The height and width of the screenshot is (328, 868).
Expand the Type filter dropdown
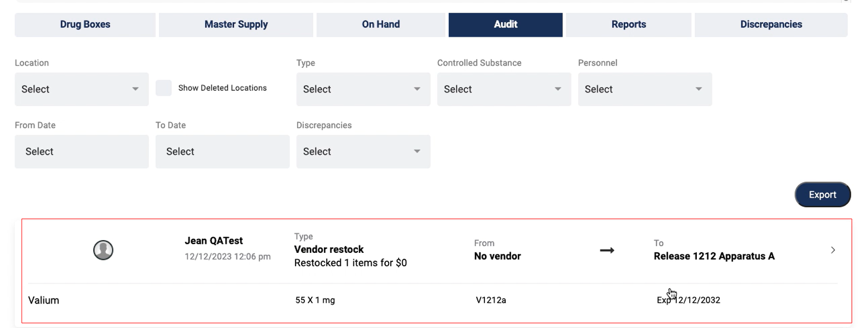coord(363,89)
